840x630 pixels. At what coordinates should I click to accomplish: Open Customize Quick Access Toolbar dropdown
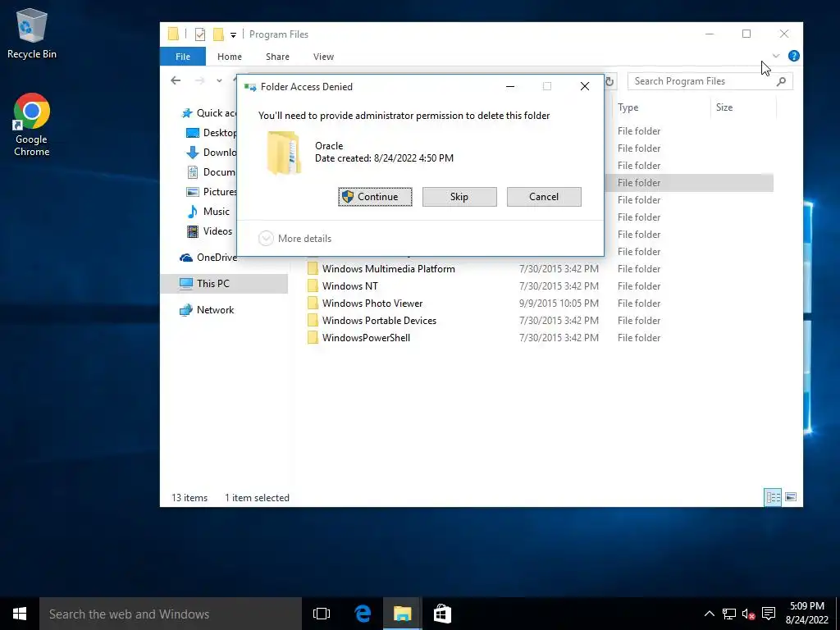click(x=234, y=34)
